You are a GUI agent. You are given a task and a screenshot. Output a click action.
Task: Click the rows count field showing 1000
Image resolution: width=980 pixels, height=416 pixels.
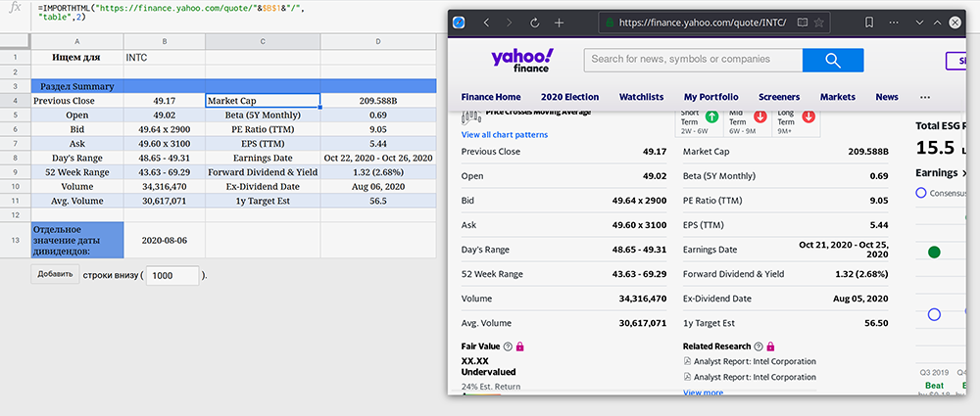[x=172, y=275]
